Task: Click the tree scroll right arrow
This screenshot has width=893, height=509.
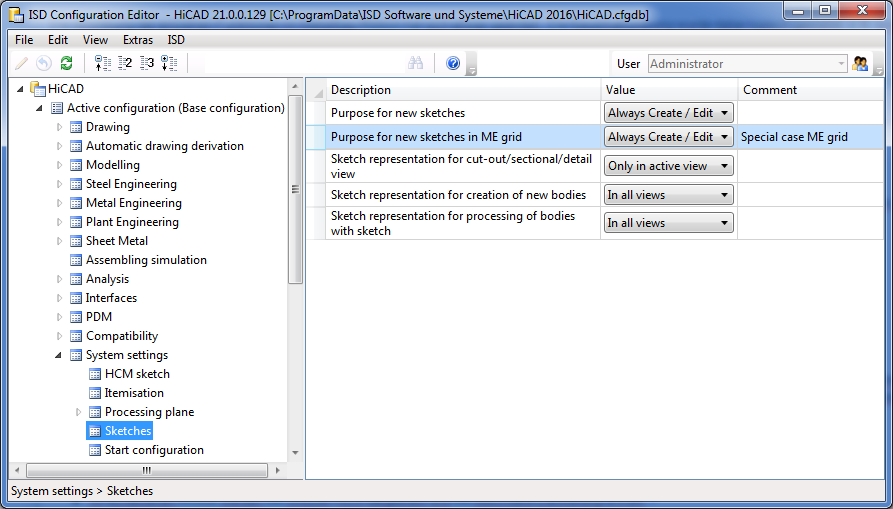Action: point(277,470)
